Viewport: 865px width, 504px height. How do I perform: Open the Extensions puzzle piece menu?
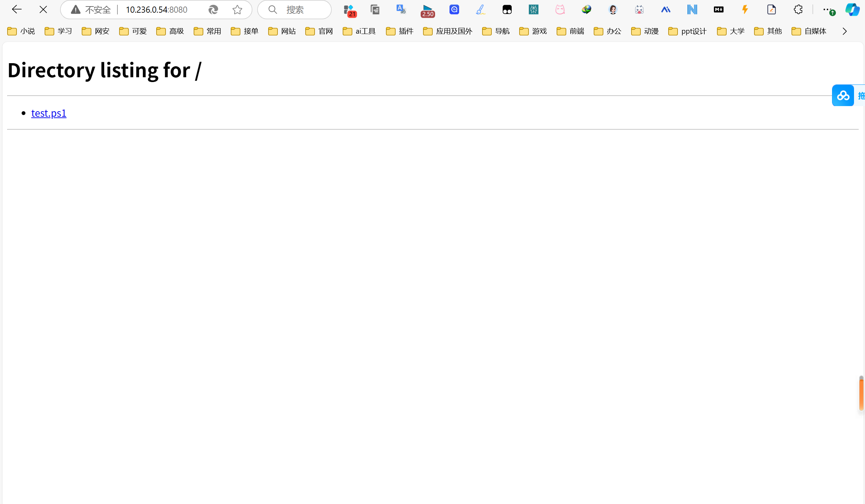(x=798, y=10)
